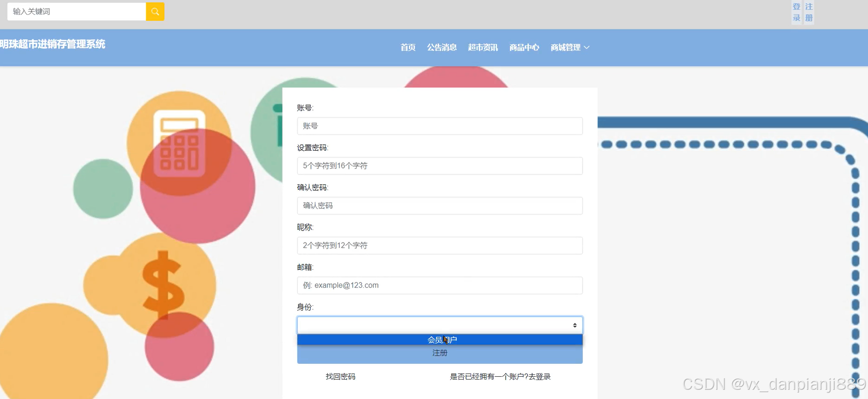Screen dimensions: 868x399
Task: Focus the 账号 account input field
Action: [x=440, y=126]
